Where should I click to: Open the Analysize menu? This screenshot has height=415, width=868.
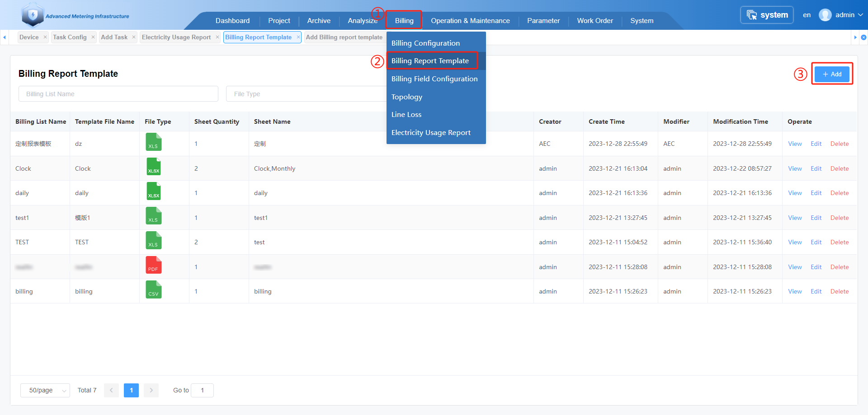363,21
